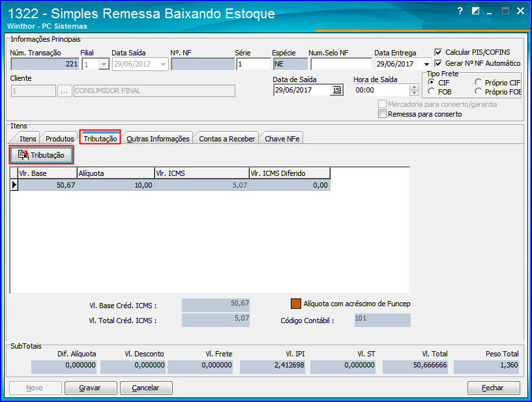Screen dimensions: 532x402
Task: Select the 0,00 ICMS Diferido cell
Action: 289,185
